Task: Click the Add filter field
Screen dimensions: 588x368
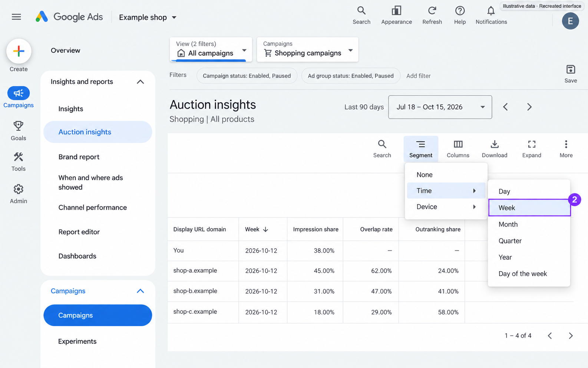Action: 418,76
